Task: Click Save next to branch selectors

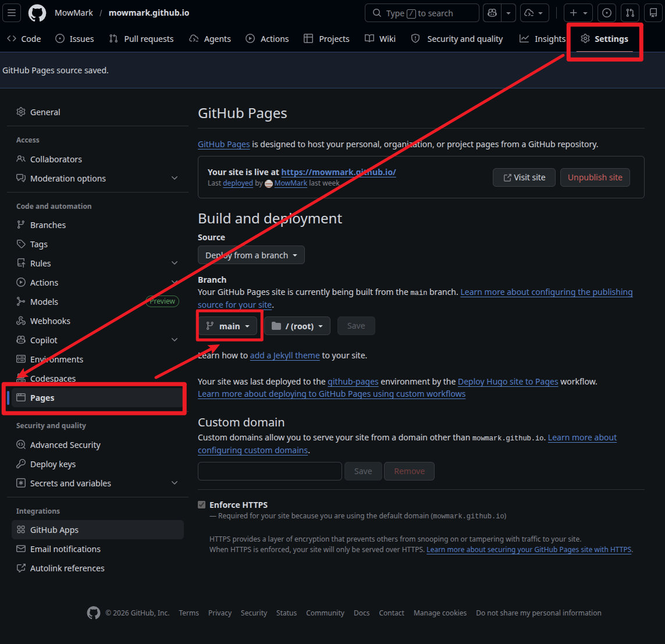Action: tap(356, 326)
